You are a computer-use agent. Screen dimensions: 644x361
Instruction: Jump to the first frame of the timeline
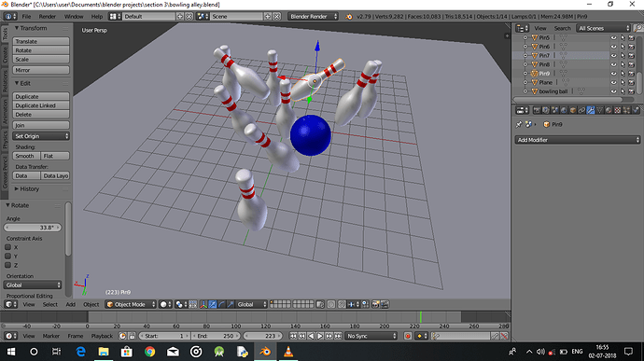[x=294, y=336]
